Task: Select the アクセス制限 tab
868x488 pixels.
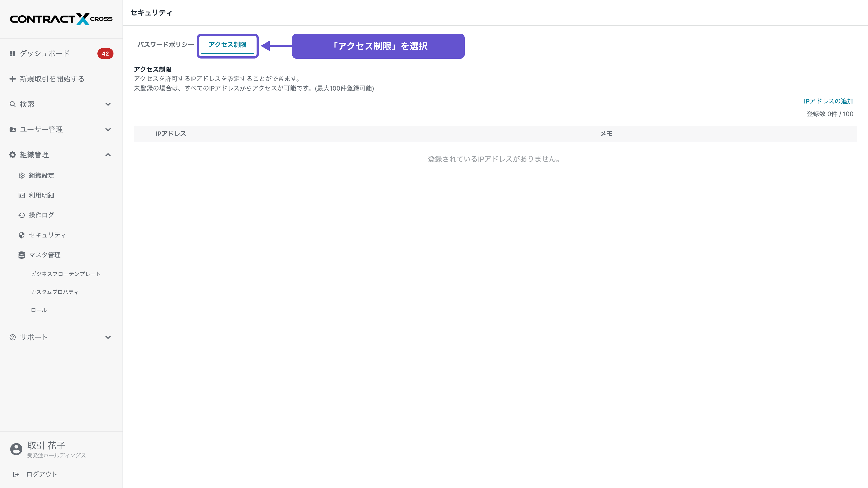Action: tap(228, 45)
